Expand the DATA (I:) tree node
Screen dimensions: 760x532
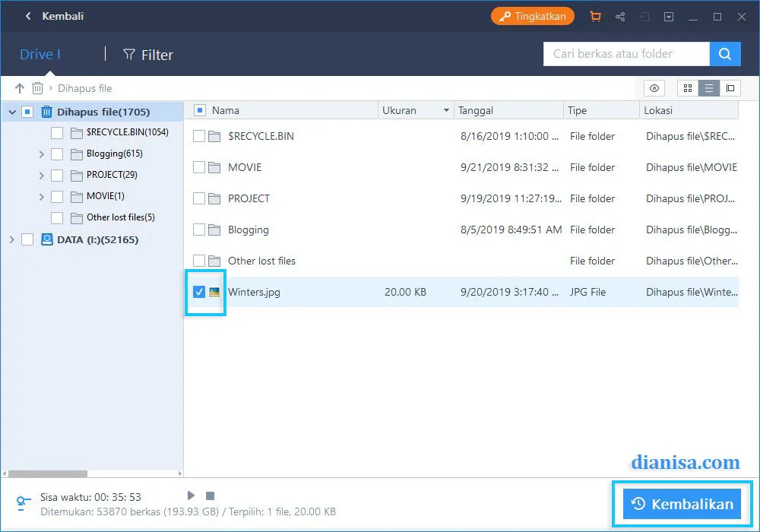click(x=11, y=240)
